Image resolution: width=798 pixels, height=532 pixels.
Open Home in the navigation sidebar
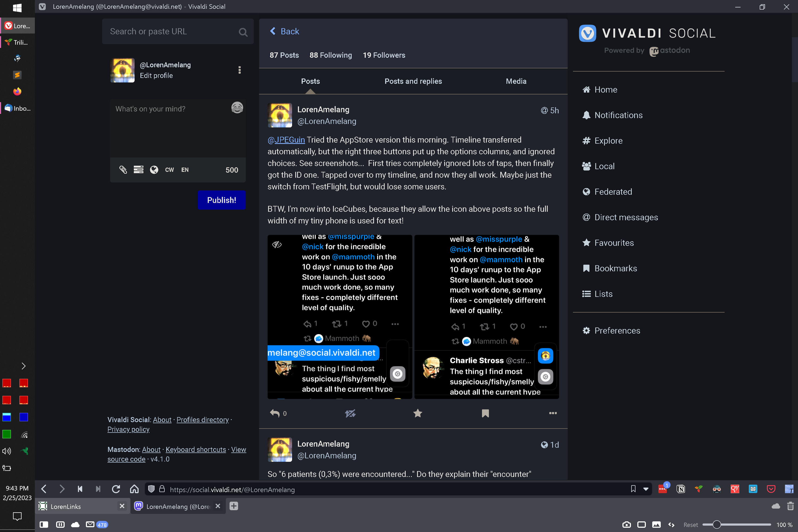600,90
